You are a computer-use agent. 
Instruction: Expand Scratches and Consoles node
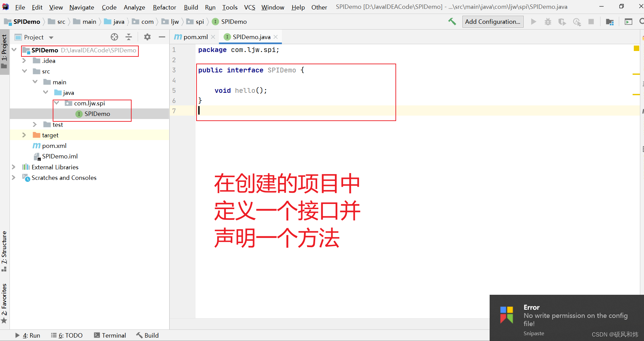pos(14,177)
